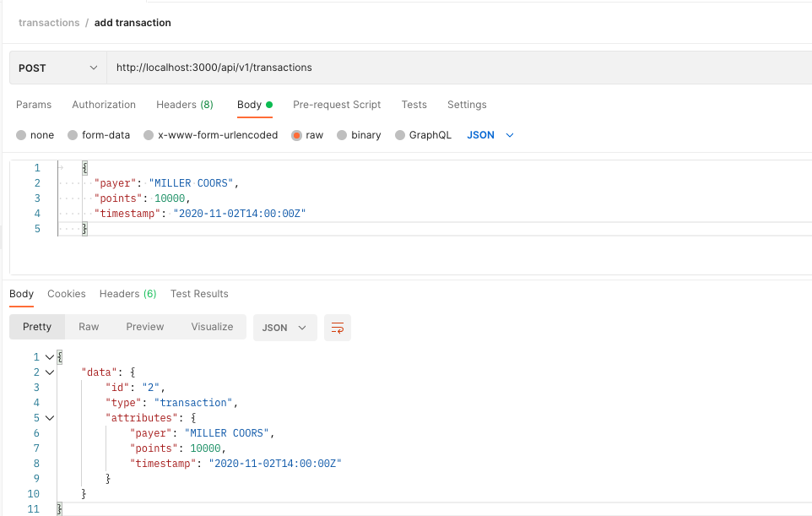Click the 'add transaction' request name
Viewport: 812px width, 516px height.
pos(133,23)
